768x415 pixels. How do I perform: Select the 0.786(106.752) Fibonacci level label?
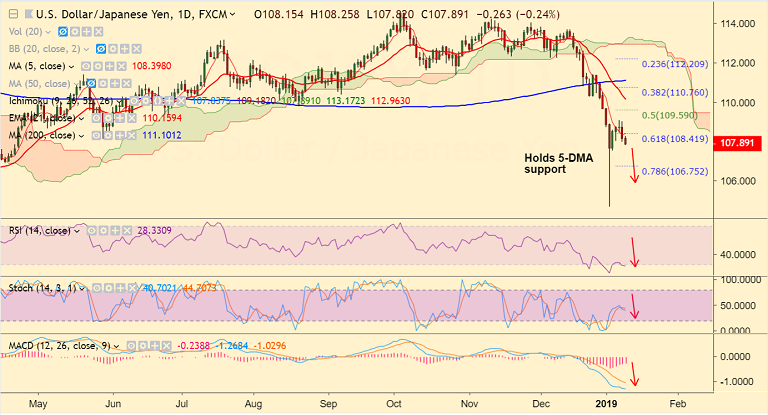coord(675,171)
